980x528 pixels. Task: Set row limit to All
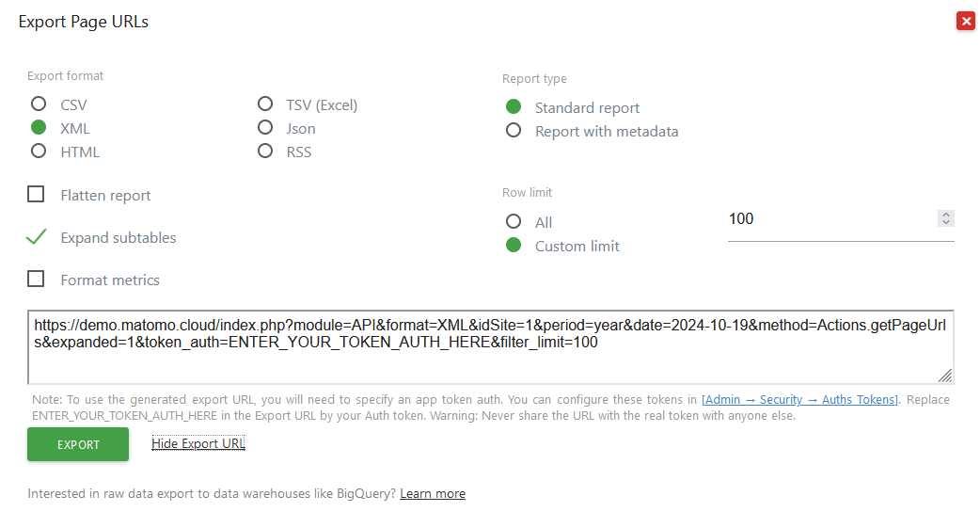514,222
